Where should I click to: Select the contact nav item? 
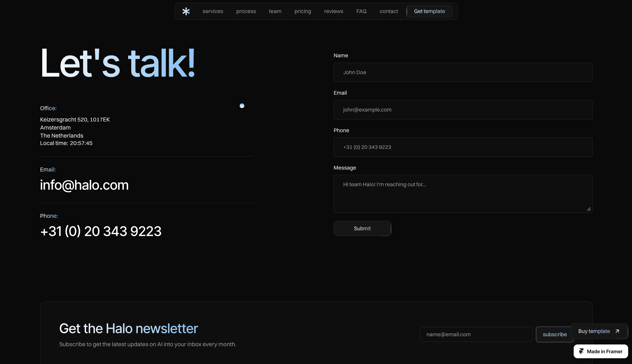pos(389,11)
